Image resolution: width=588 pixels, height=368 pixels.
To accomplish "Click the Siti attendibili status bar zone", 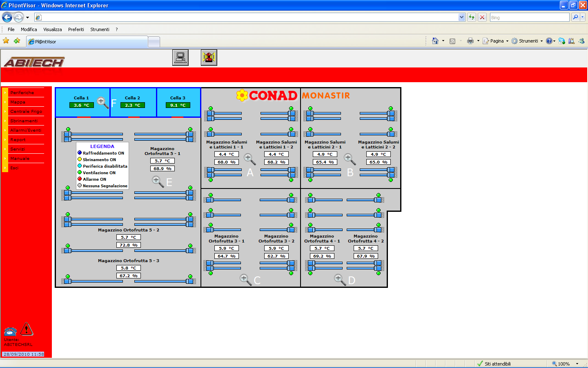I will click(494, 364).
